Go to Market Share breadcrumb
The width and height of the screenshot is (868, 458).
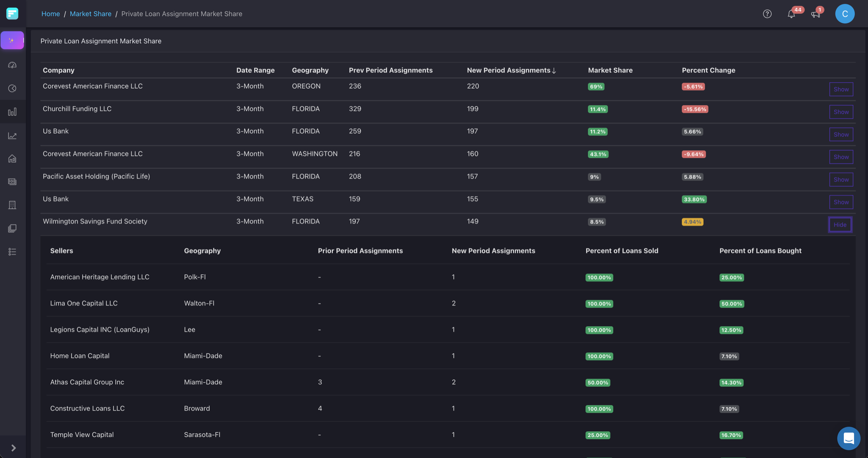90,14
